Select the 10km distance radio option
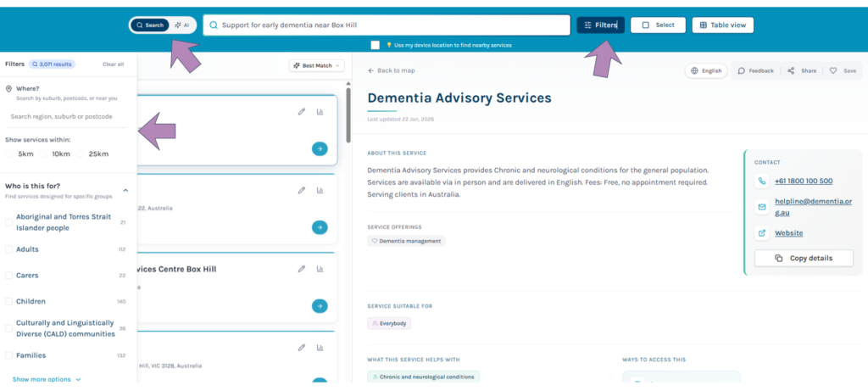This screenshot has width=868, height=391. [44, 154]
